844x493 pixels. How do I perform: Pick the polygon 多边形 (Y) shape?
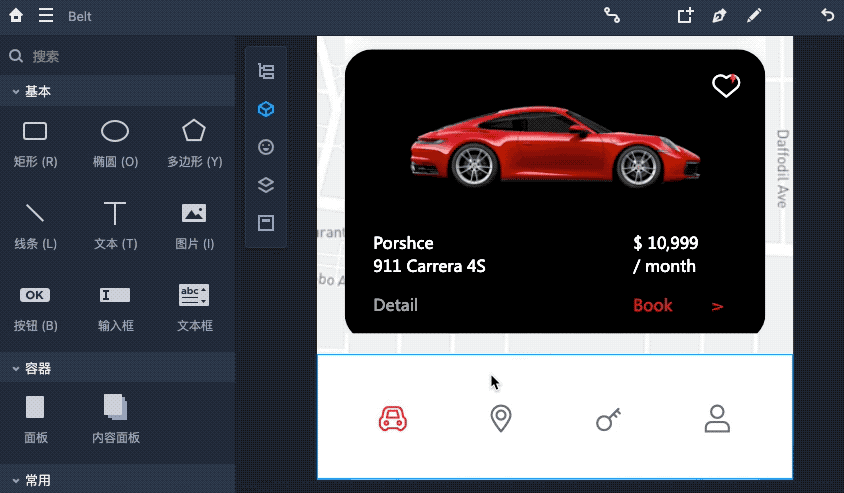(194, 143)
